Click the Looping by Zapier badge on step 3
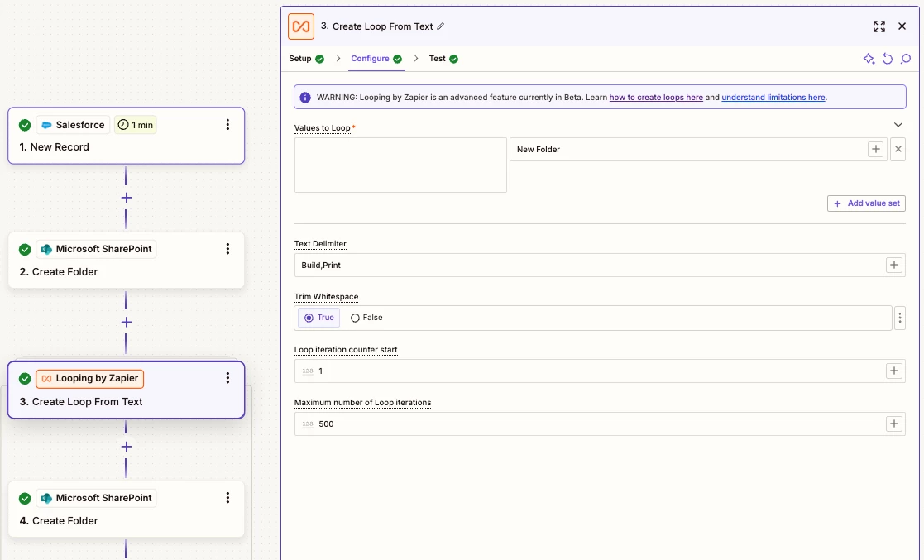 click(90, 378)
